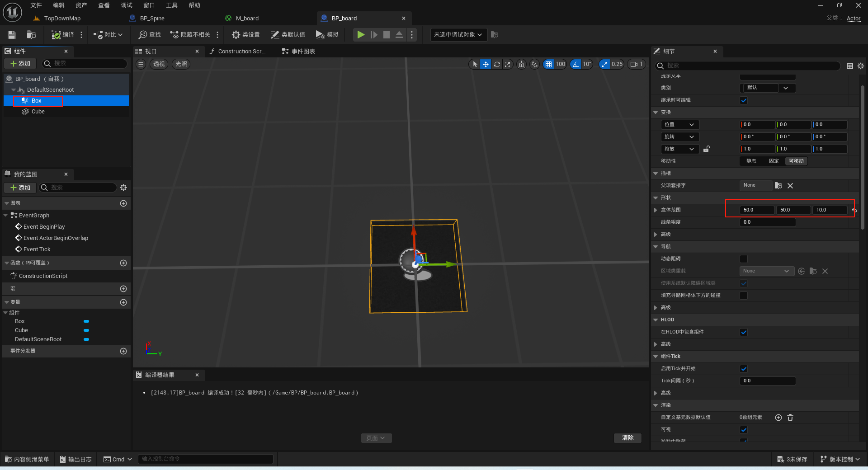Switch to the M_board tab
This screenshot has height=470, width=868.
point(247,19)
